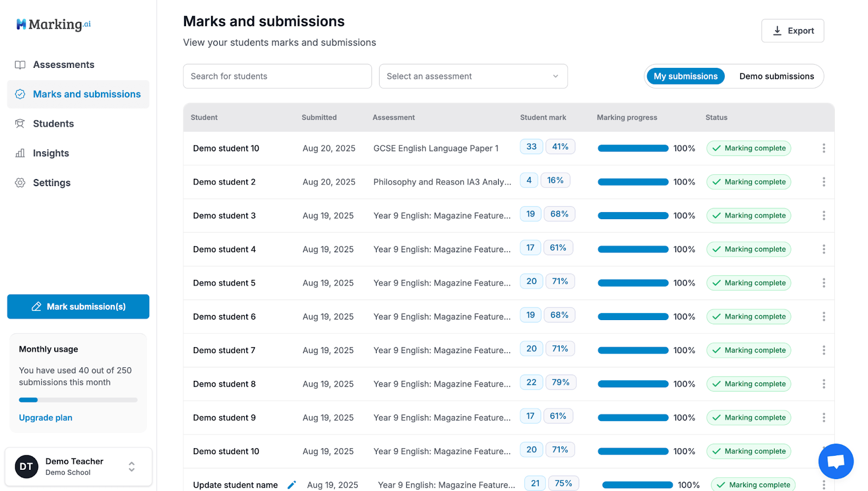Switch to Demo submissions

(777, 76)
